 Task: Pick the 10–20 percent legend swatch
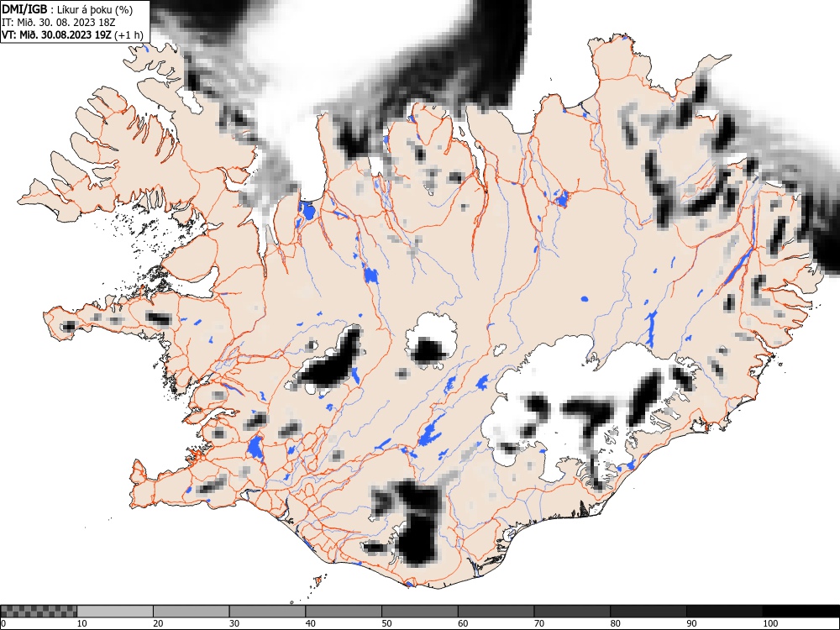115,612
